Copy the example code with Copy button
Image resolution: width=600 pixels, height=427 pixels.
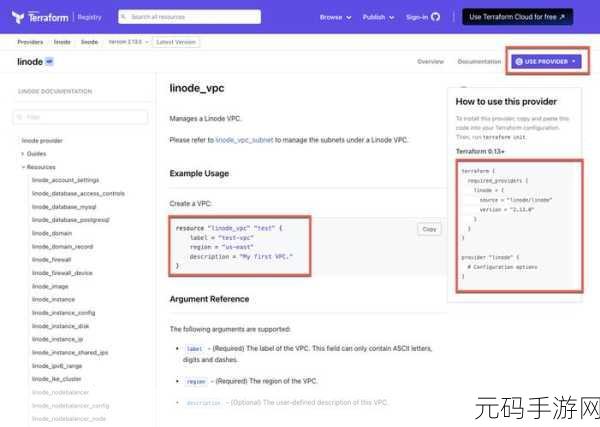(429, 229)
